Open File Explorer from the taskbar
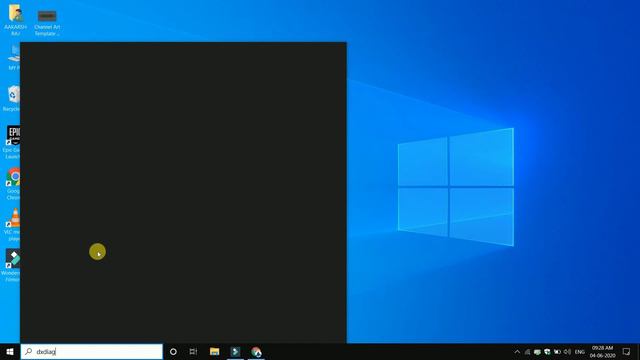 tap(214, 351)
